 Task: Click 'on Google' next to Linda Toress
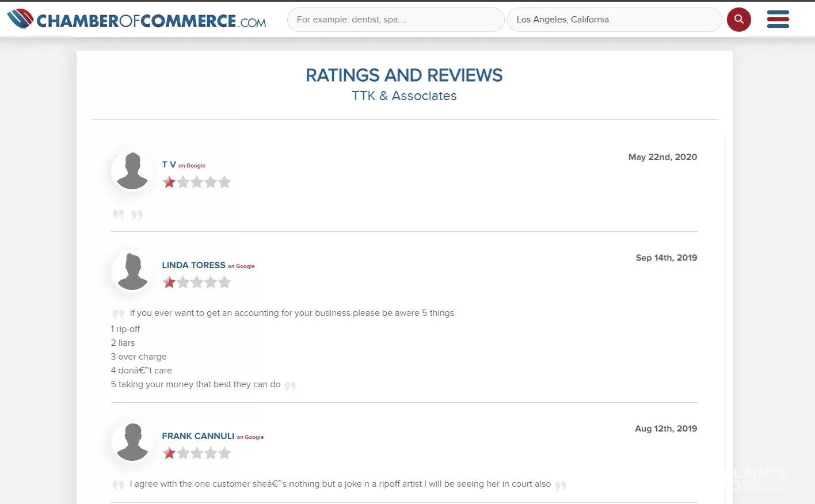click(241, 266)
